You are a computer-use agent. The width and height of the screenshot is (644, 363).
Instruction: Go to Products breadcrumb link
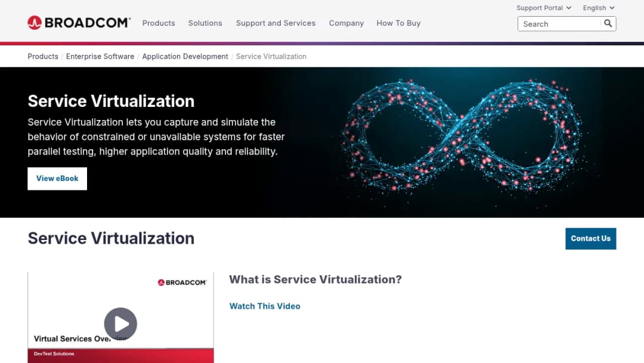click(43, 56)
